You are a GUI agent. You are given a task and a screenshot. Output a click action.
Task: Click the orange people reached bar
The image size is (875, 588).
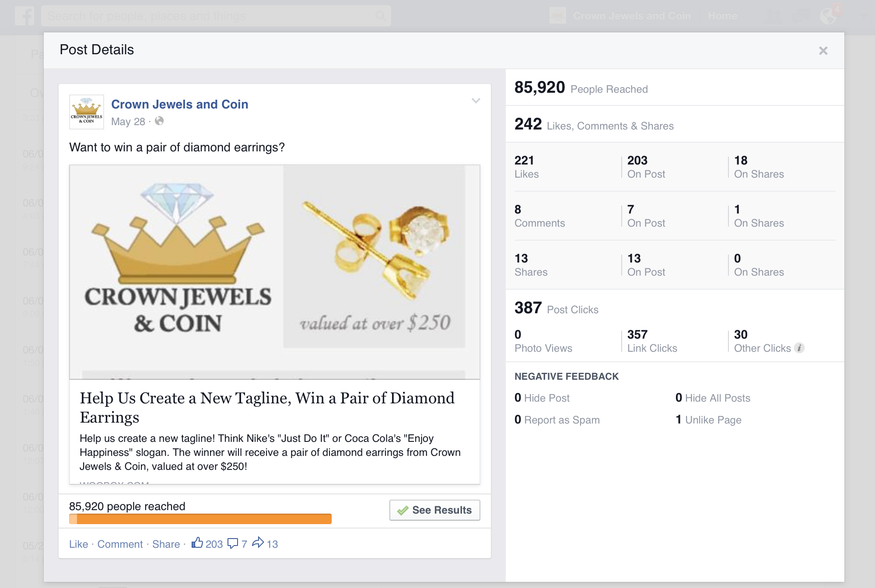(200, 519)
